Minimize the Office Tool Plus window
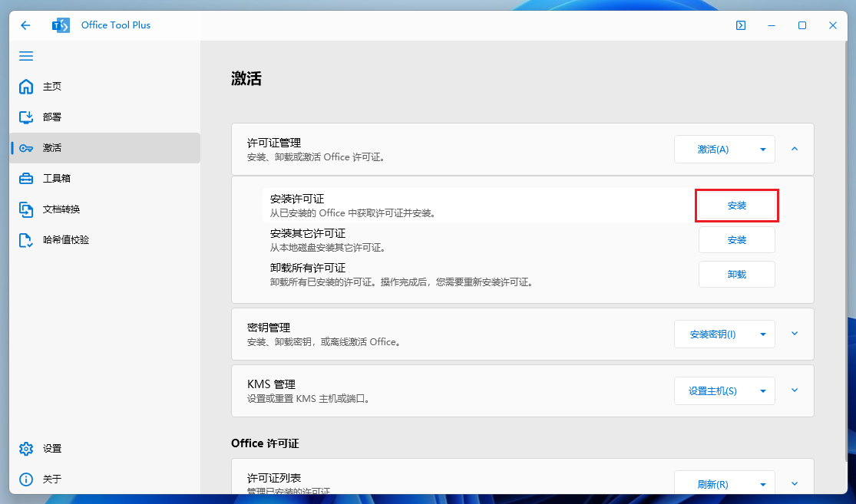Viewport: 856px width, 504px height. click(x=772, y=25)
